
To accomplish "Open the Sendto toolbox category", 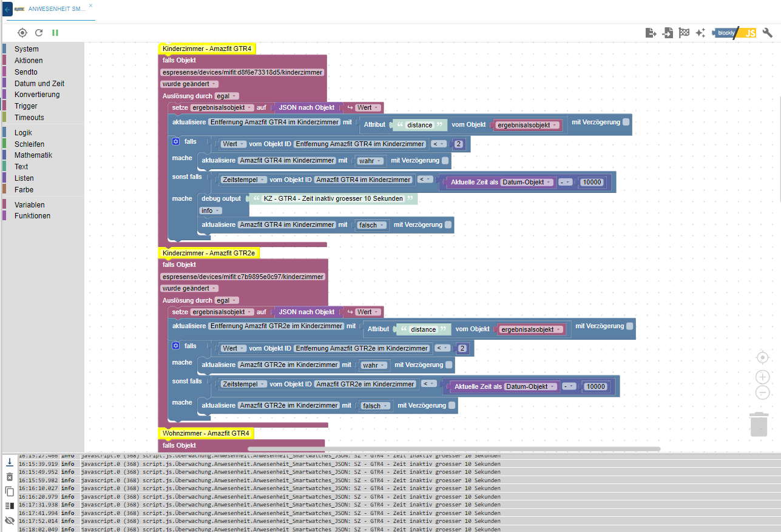I will pos(26,72).
